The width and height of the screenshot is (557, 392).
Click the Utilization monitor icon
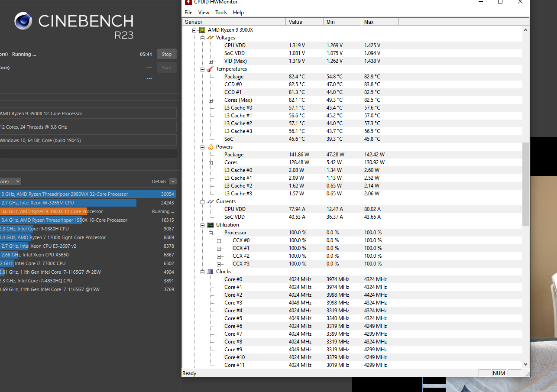point(210,225)
